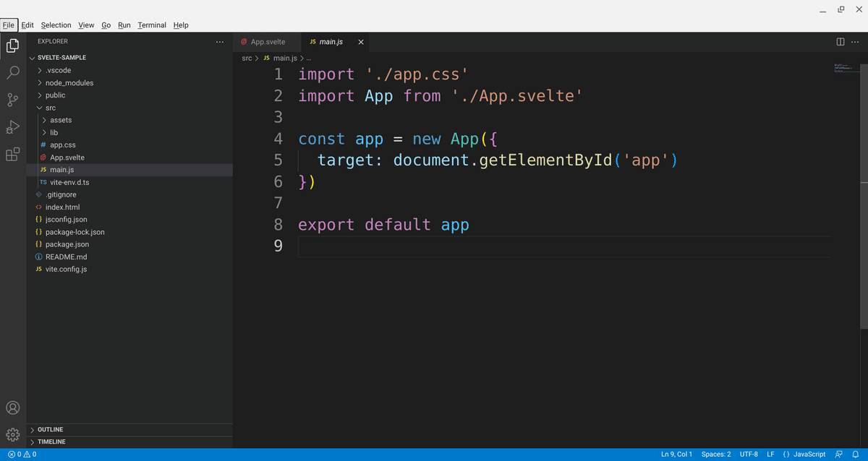This screenshot has width=868, height=461.
Task: Change file encoding UTF-8
Action: [749, 454]
